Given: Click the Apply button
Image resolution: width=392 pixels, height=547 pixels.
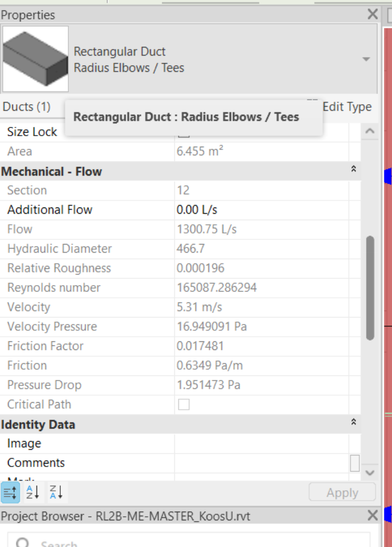Looking at the screenshot, I should point(342,492).
